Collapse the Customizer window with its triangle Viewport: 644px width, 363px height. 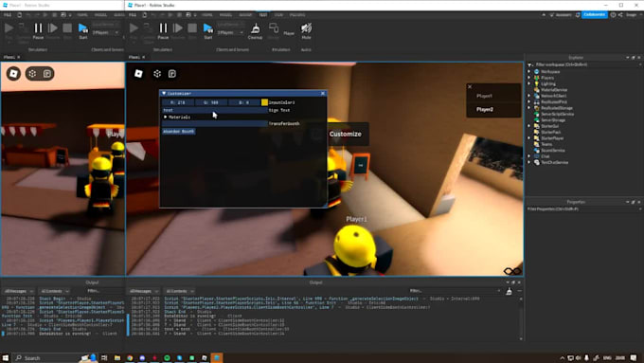point(164,93)
